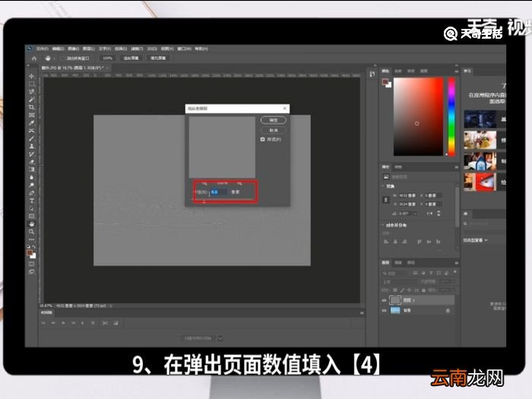
Task: Confirm the High Pass dialog with OK button
Action: pos(274,120)
